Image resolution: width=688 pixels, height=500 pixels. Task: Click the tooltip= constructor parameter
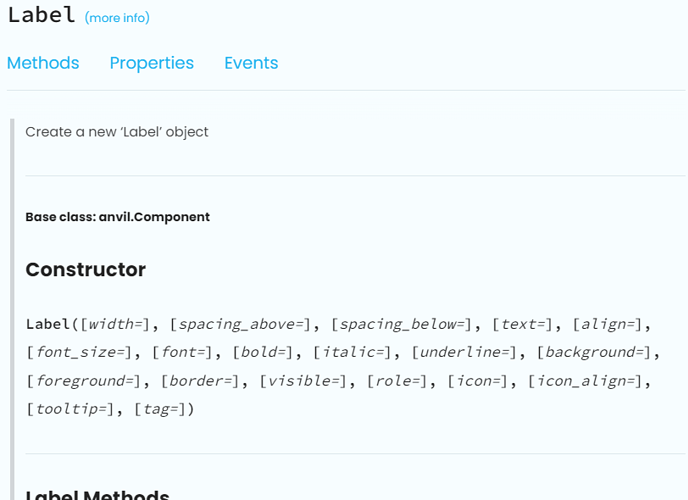tap(71, 409)
